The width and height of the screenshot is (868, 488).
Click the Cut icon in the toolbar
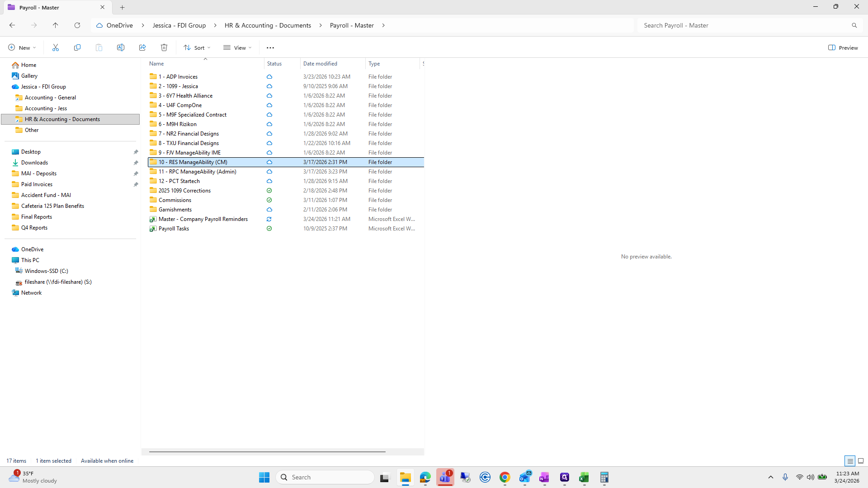[x=55, y=47]
